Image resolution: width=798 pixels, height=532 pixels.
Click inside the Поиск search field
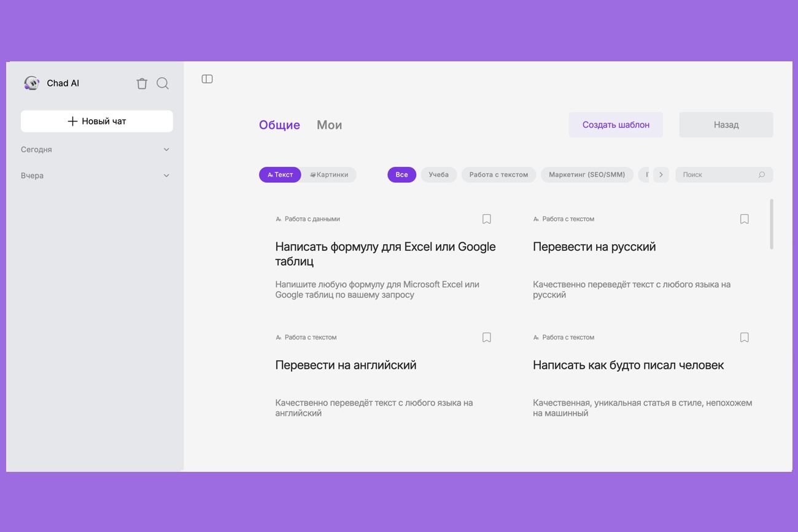tap(712, 174)
